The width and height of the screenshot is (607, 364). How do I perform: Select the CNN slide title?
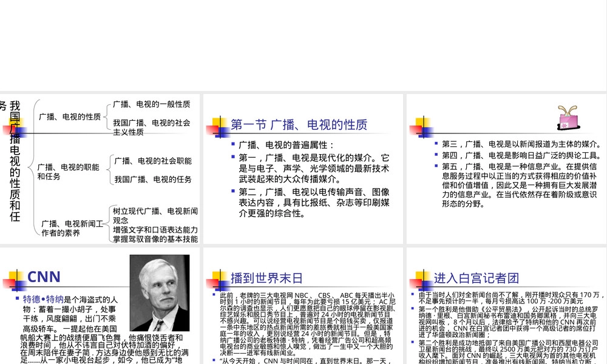(44, 277)
